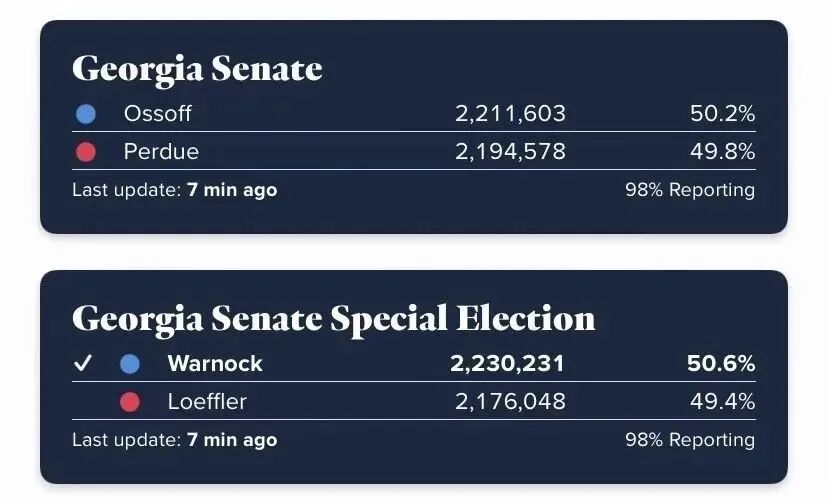Click Perdue's vote count 2,194,578
The height and width of the screenshot is (504, 828).
(x=510, y=152)
